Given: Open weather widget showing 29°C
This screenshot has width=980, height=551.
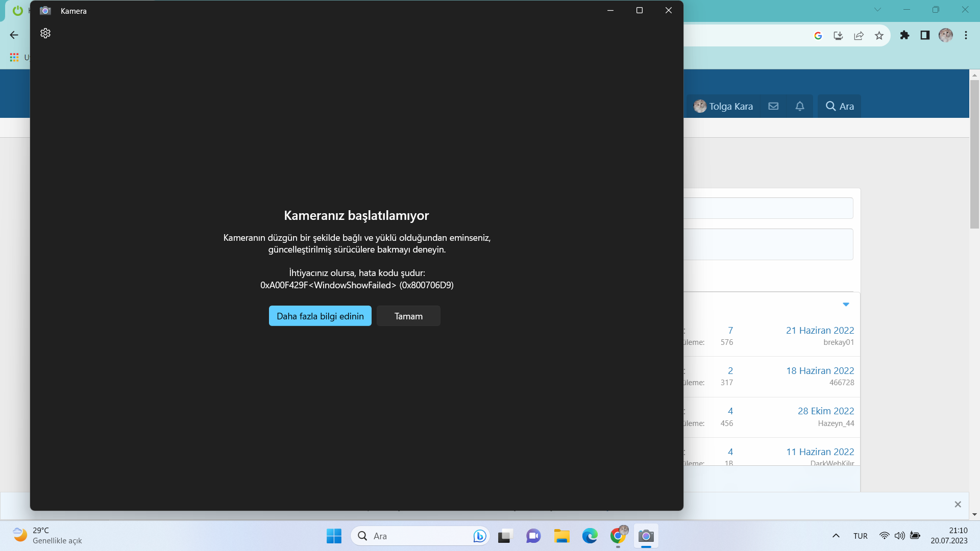Looking at the screenshot, I should [x=47, y=536].
